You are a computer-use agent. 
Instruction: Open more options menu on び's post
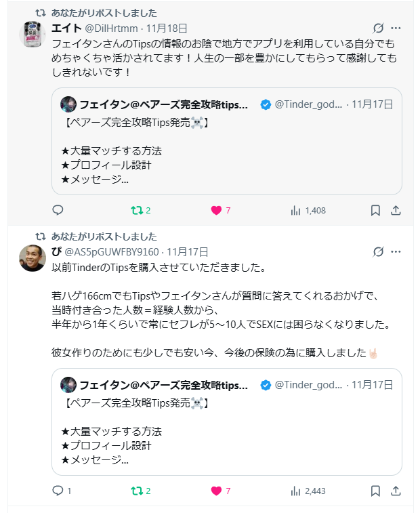[396, 251]
